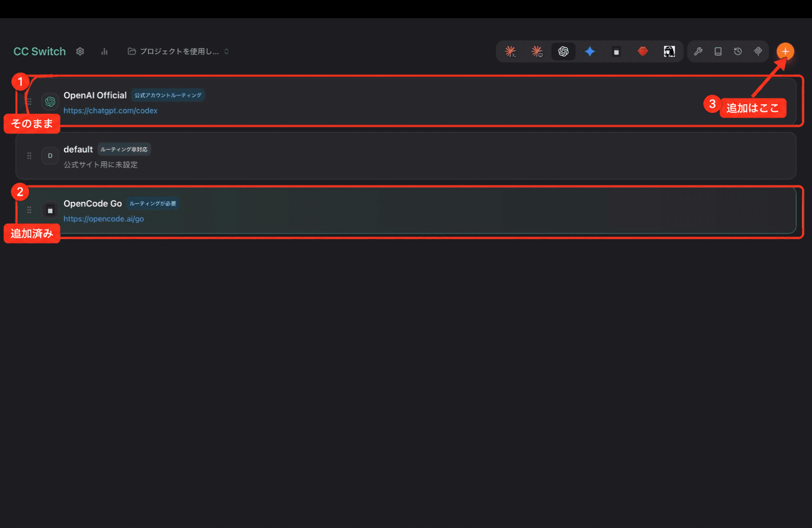Grab the drag handle on OpenCode Go row
The height and width of the screenshot is (528, 812).
click(x=29, y=210)
